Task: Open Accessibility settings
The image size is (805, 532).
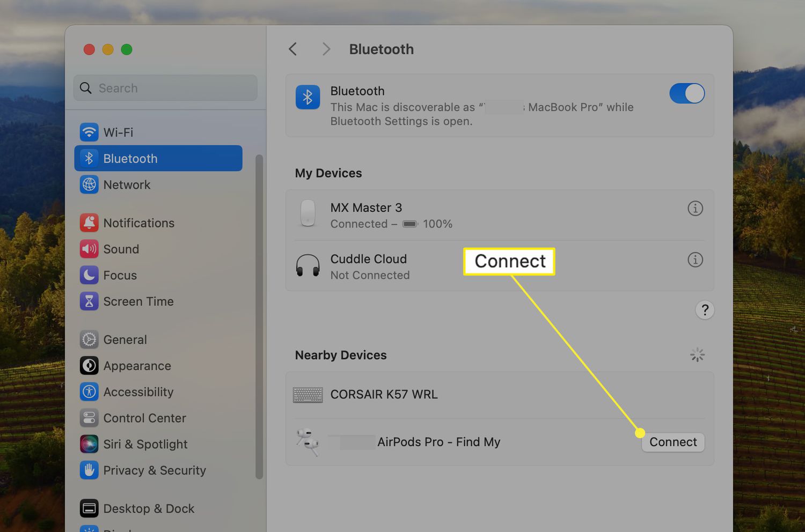Action: 138,392
